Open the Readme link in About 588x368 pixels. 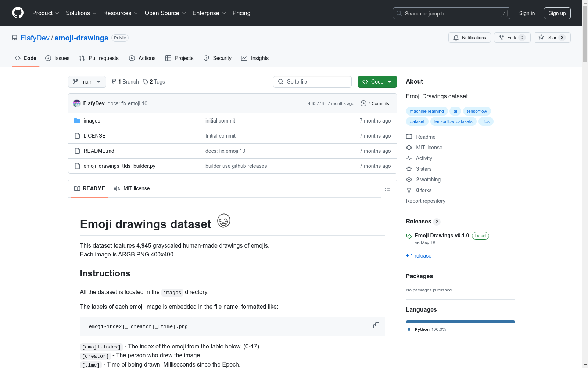pyautogui.click(x=421, y=137)
